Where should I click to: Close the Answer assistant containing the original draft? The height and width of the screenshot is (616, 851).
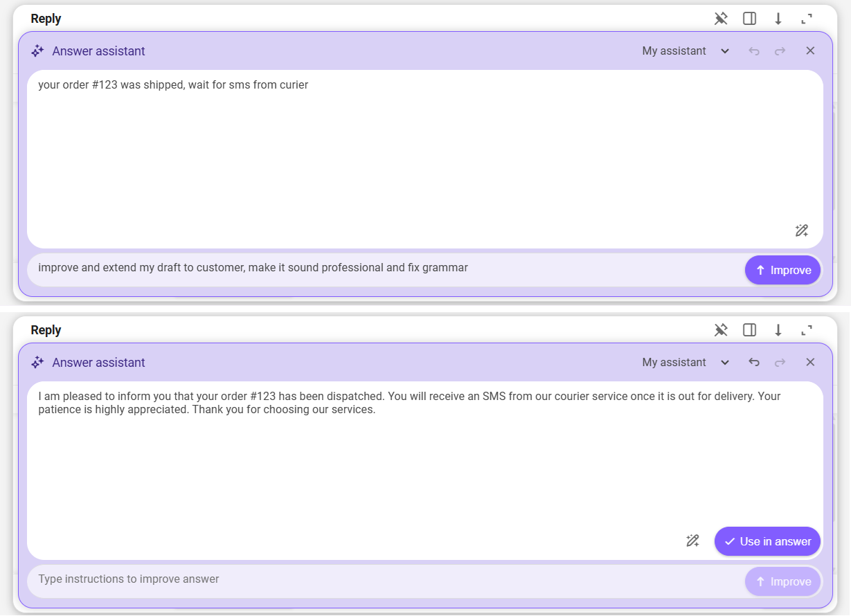point(810,51)
